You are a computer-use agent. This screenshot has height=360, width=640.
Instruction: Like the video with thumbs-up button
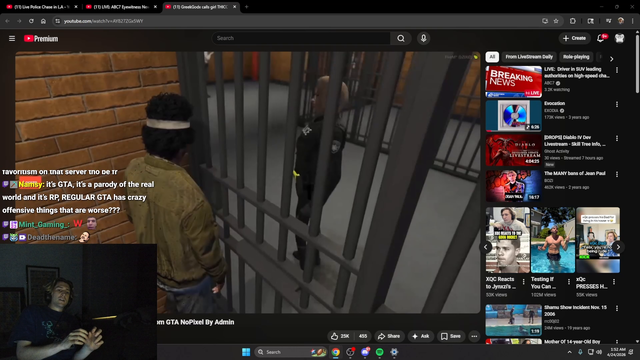(x=340, y=336)
